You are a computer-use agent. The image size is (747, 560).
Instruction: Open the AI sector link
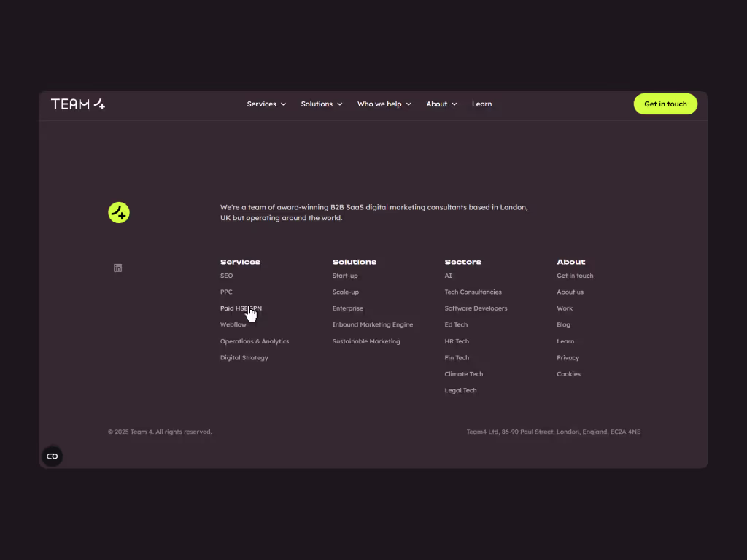[449, 276]
